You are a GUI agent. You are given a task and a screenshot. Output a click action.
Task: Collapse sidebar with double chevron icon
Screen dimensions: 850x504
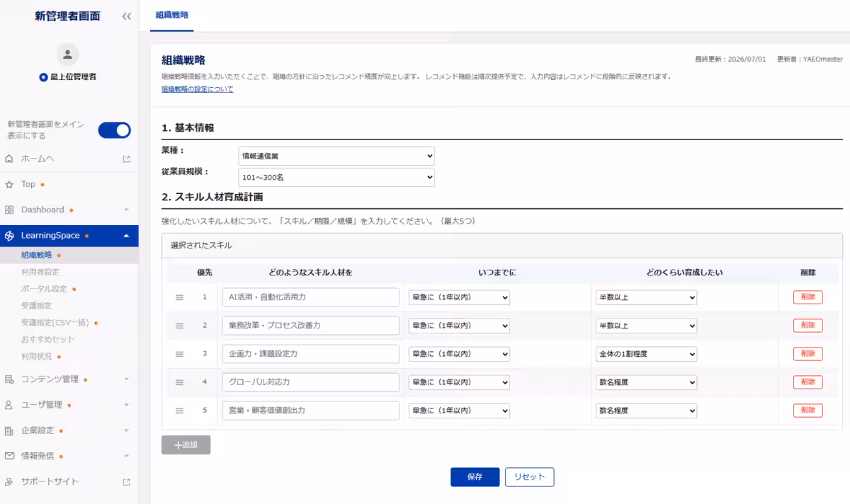[x=126, y=16]
